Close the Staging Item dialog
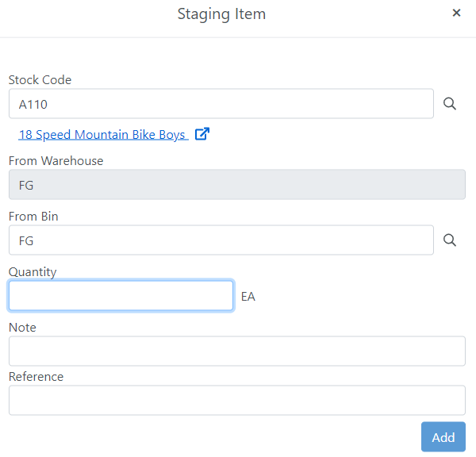Viewport: 476px width, 457px height. (456, 13)
